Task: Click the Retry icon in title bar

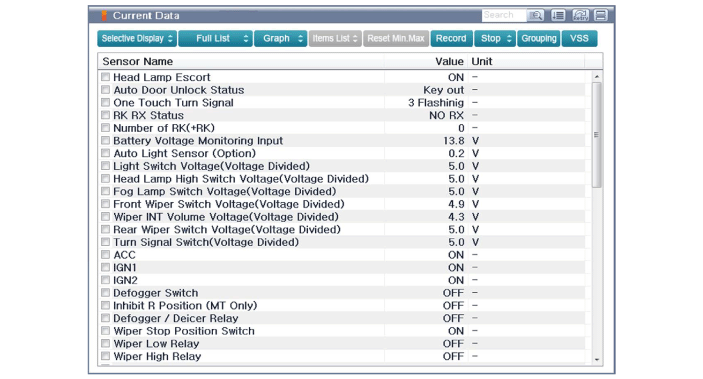Action: [x=580, y=16]
